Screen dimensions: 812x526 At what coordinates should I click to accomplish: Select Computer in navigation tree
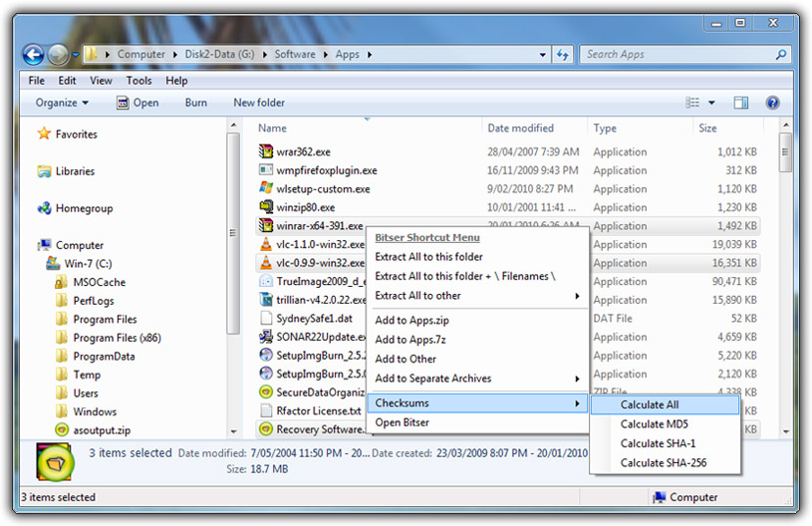coord(80,245)
